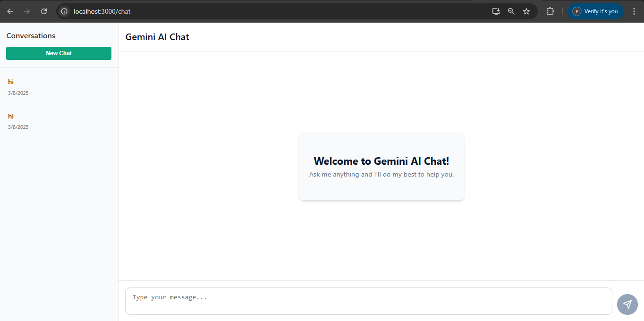Click the send message paper plane icon

[x=627, y=304]
